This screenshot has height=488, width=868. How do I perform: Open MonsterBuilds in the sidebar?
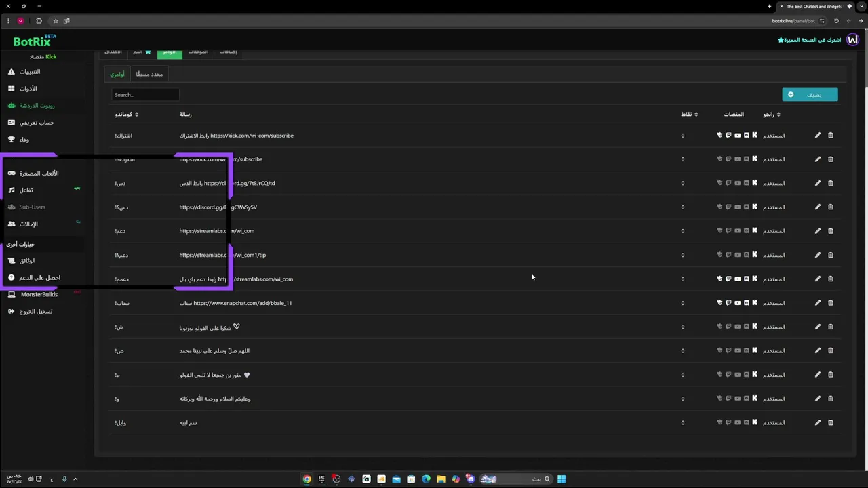coord(33,294)
